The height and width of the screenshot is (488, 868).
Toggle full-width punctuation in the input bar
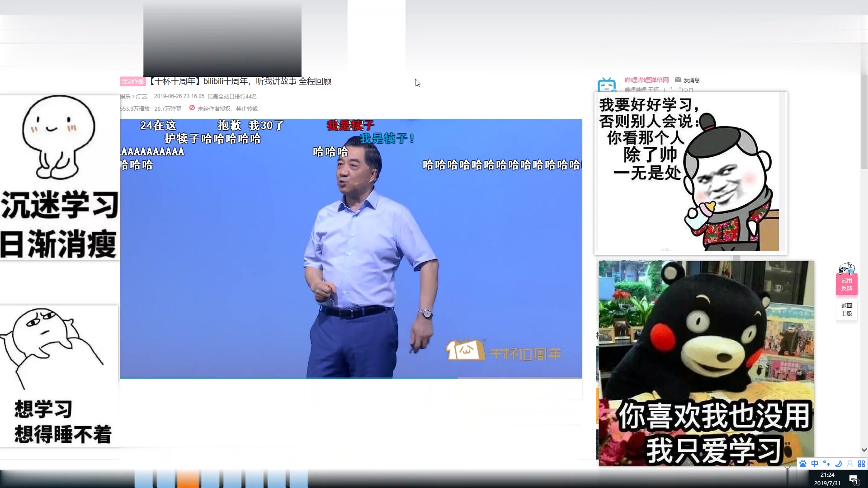tap(827, 464)
